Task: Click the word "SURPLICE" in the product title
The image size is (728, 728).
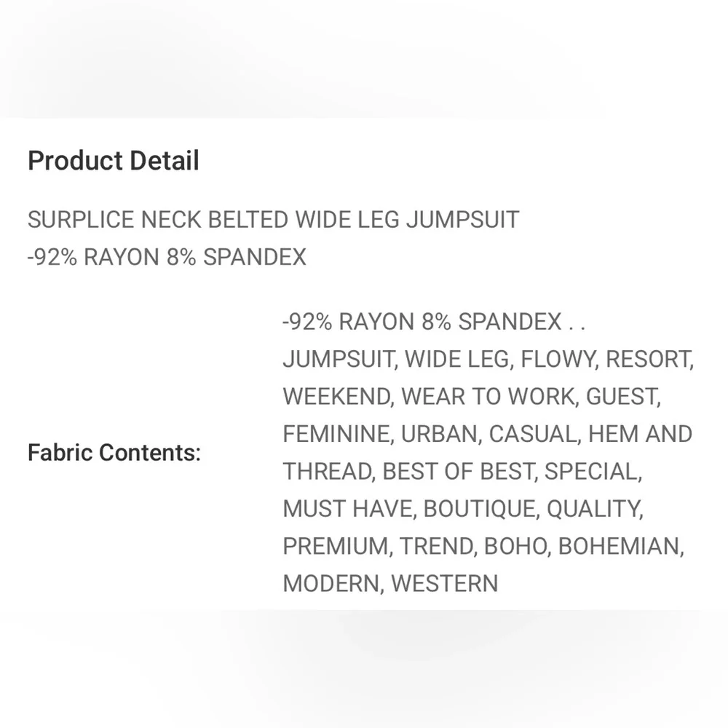Action: click(81, 220)
